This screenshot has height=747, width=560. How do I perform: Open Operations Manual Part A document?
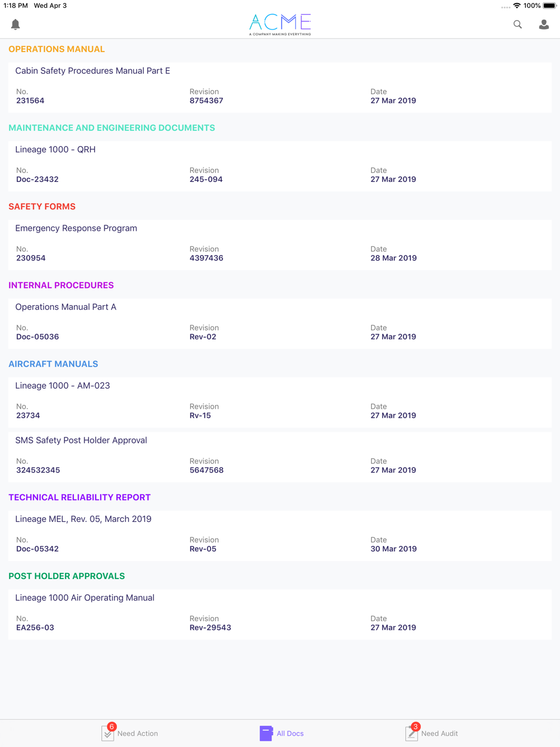point(66,307)
